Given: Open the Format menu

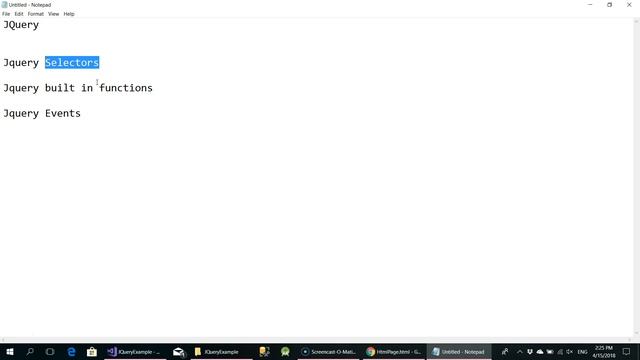Looking at the screenshot, I should point(36,14).
